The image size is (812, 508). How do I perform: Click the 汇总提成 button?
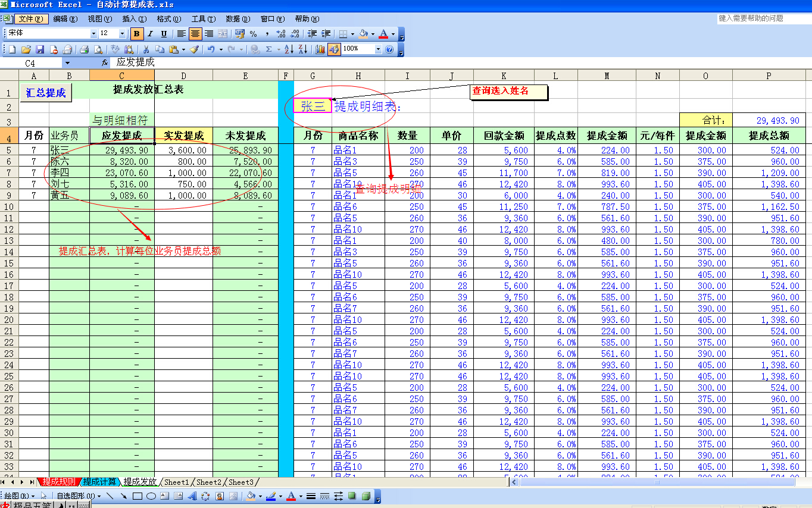pyautogui.click(x=46, y=93)
